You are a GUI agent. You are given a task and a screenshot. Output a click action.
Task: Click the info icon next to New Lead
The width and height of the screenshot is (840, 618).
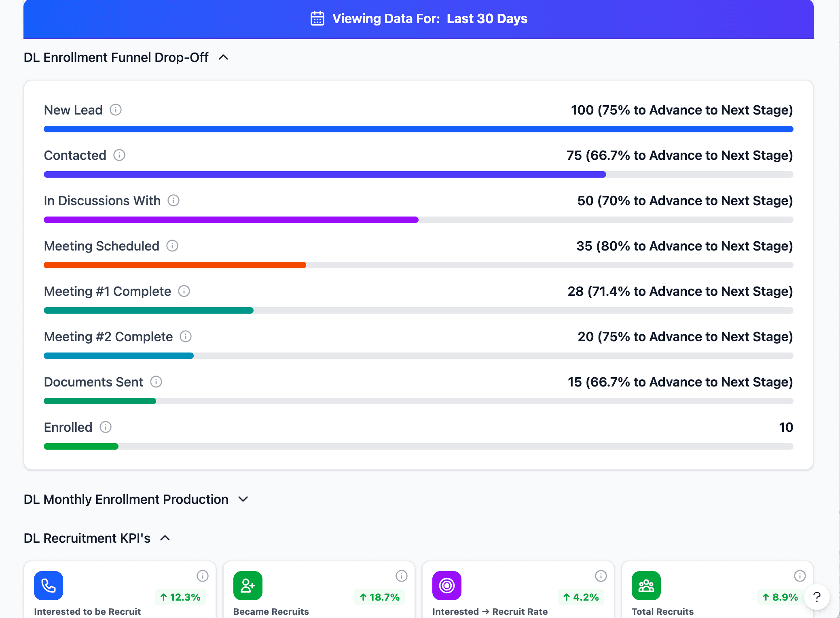click(x=116, y=109)
